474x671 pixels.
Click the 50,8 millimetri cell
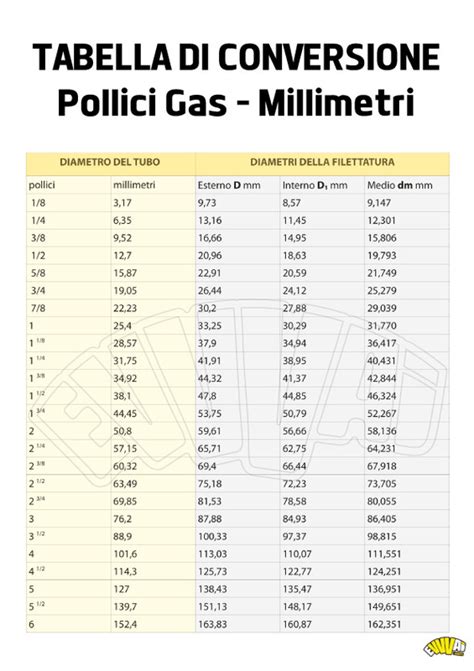[122, 431]
